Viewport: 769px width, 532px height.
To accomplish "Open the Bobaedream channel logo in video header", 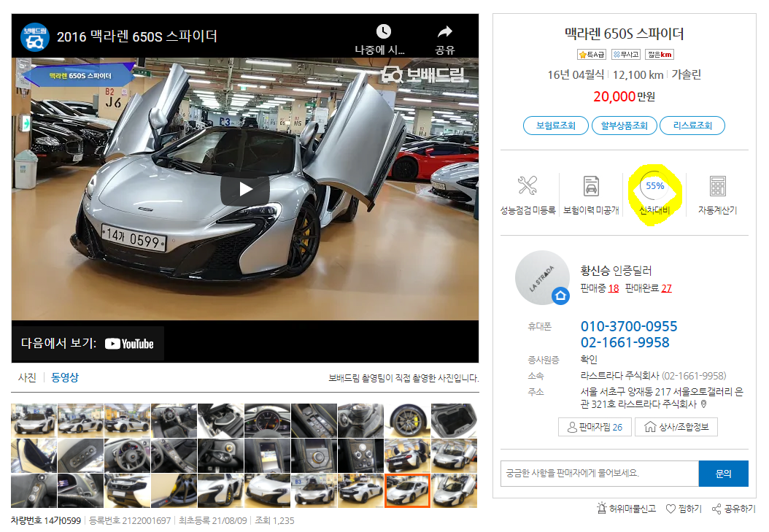I will click(35, 36).
